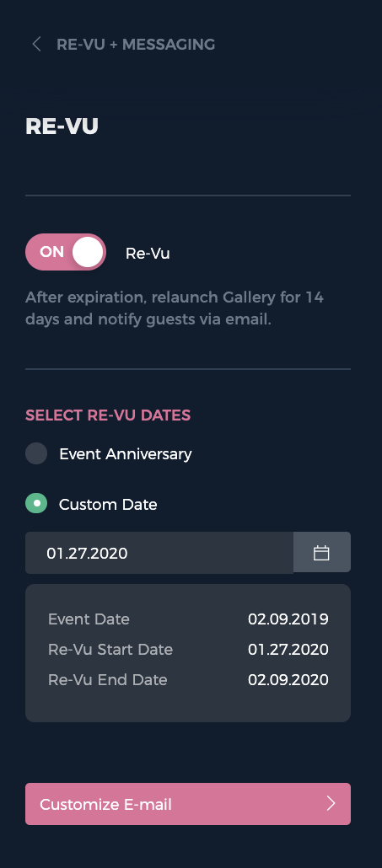Click the 01.27.2020 date input field
This screenshot has width=382, height=868.
coord(159,553)
